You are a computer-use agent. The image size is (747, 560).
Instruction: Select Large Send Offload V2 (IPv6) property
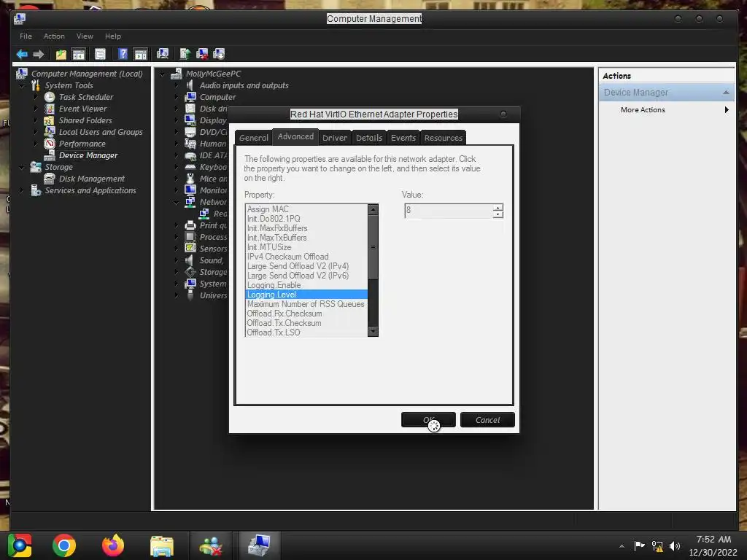pos(306,276)
